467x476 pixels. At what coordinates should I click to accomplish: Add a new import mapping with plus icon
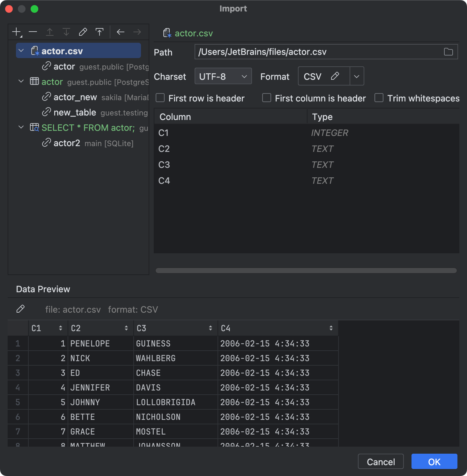pyautogui.click(x=16, y=32)
